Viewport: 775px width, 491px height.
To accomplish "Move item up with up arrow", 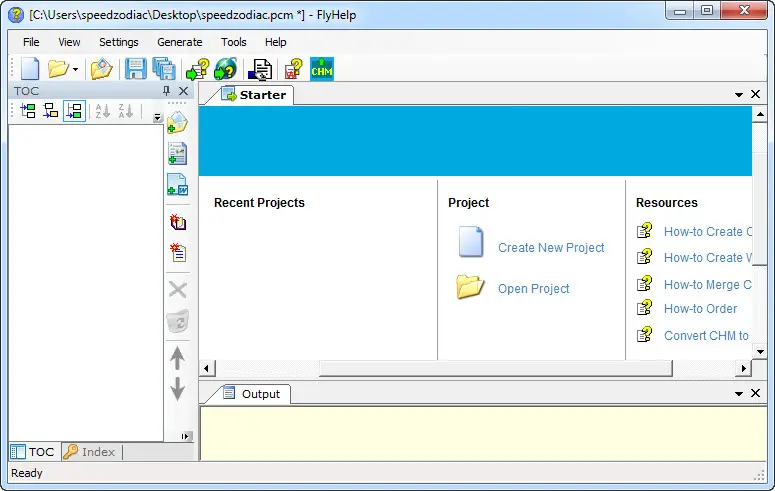I will click(177, 358).
